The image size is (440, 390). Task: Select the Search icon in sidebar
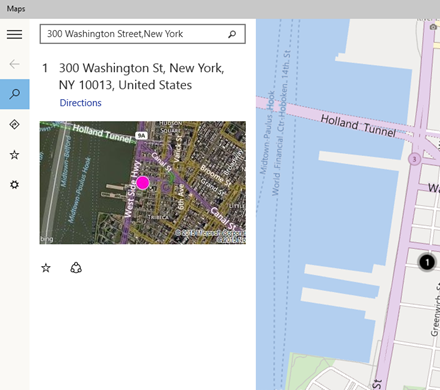(15, 94)
